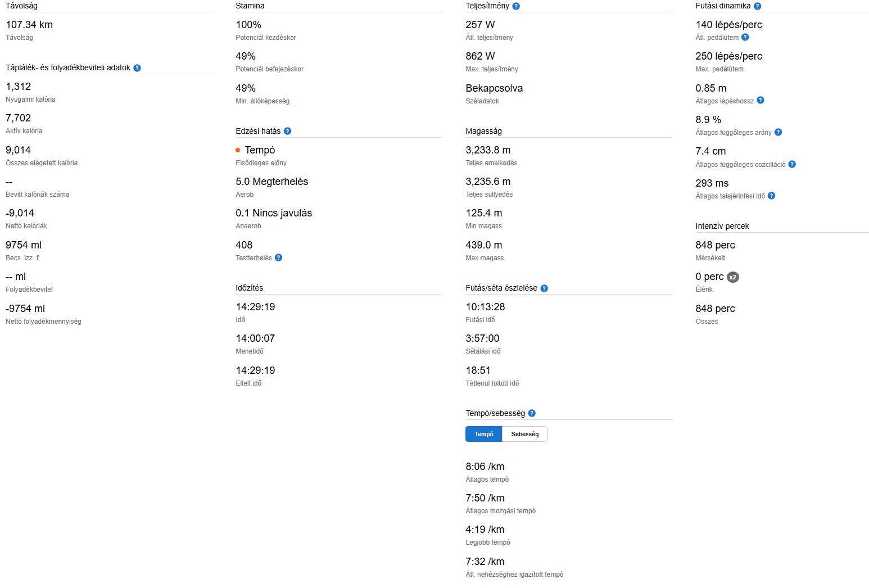Click the 107.34 km distance value
This screenshot has height=588, width=869.
[x=29, y=25]
